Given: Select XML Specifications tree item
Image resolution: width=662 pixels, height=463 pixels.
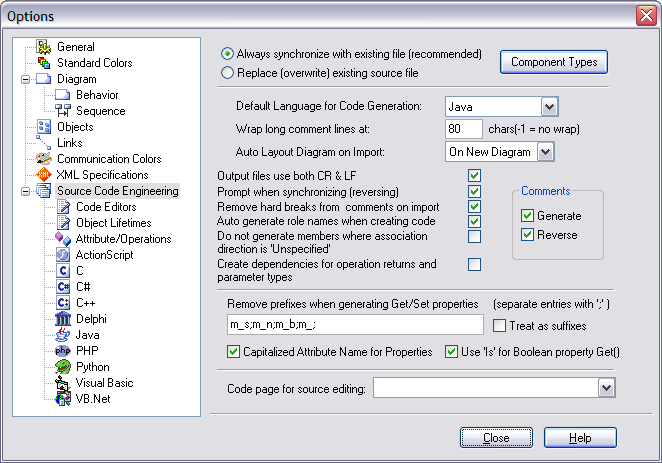Looking at the screenshot, I should (102, 175).
